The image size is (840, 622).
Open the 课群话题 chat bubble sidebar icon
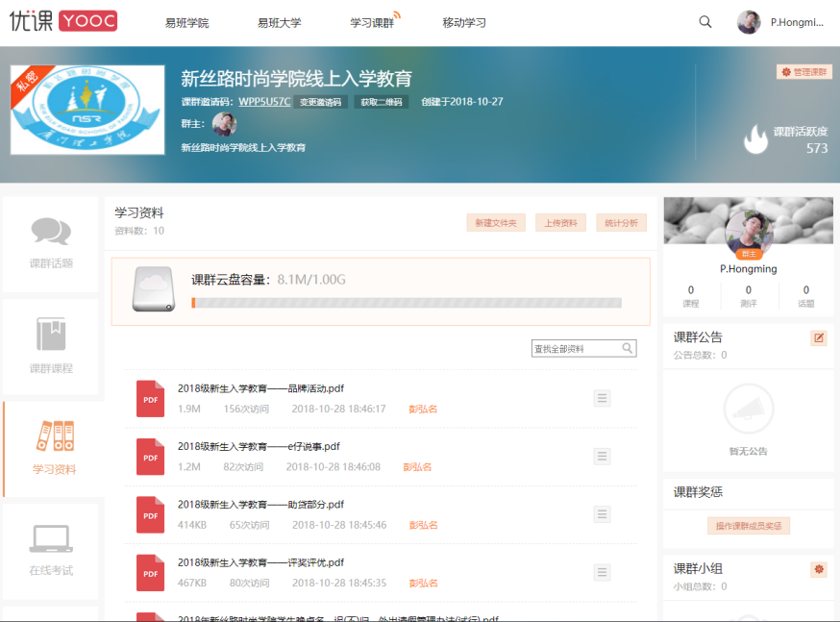(51, 233)
